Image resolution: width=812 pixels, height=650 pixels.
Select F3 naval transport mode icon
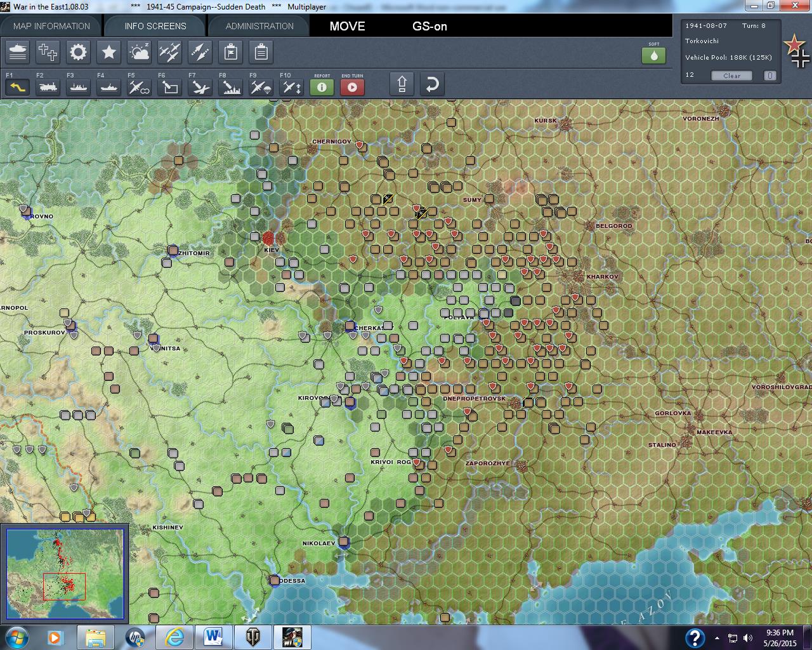79,87
